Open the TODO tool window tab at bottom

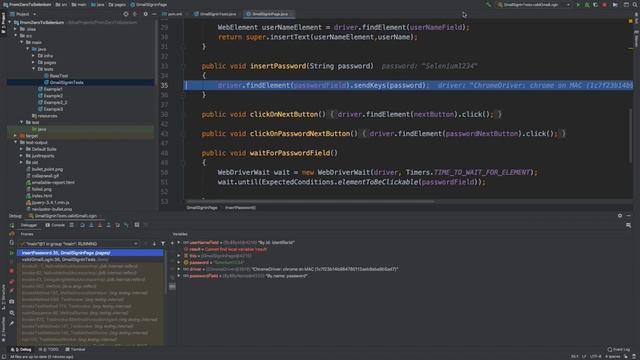pyautogui.click(x=49, y=350)
